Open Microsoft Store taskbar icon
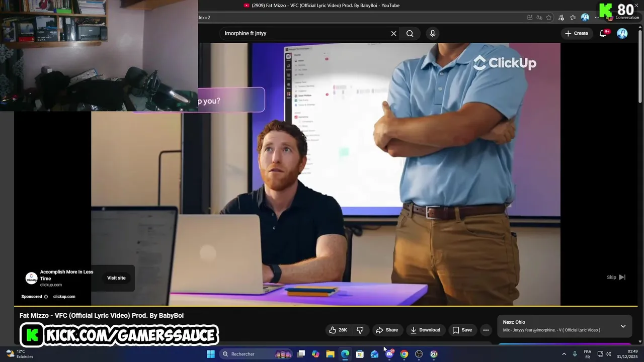This screenshot has width=644, height=362. [360, 354]
